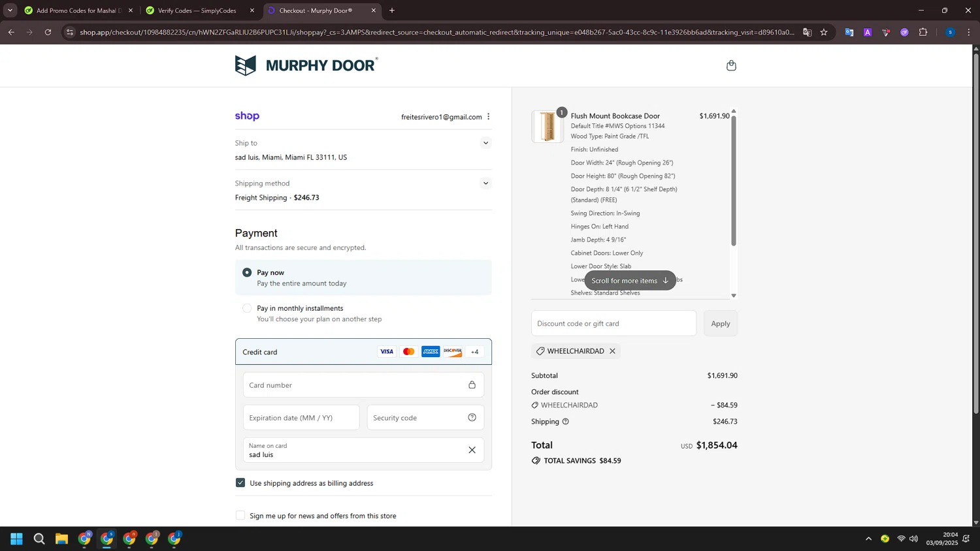Click the order items scroll down arrow
The width and height of the screenshot is (980, 551).
coord(734,296)
